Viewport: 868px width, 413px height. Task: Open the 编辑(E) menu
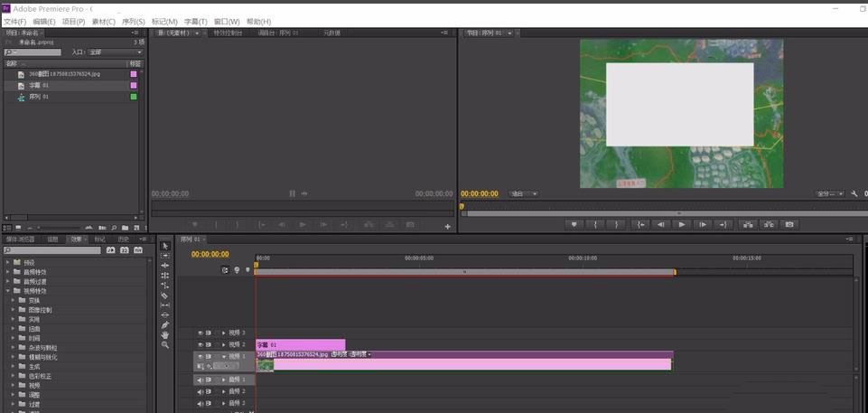tap(44, 22)
